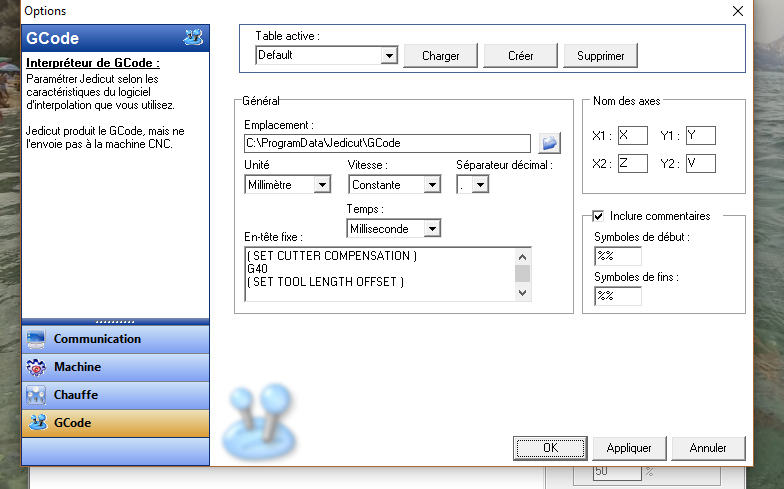Open the Vitesse Constante dropdown
784x489 pixels.
(431, 185)
